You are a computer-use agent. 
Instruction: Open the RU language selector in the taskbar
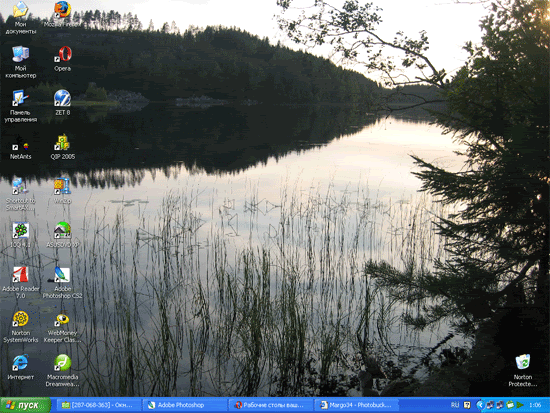point(455,405)
